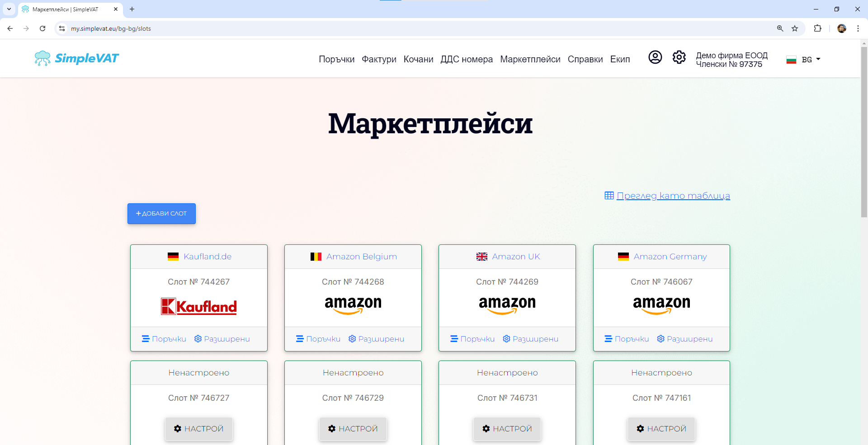868x445 pixels.
Task: Click the German flag on Kaufland.de card
Action: [173, 257]
